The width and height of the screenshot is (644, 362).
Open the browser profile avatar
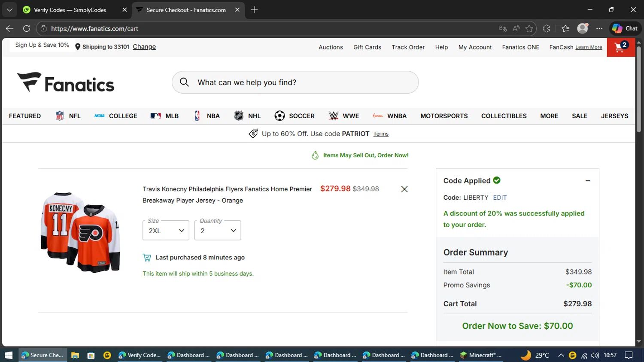pyautogui.click(x=582, y=28)
